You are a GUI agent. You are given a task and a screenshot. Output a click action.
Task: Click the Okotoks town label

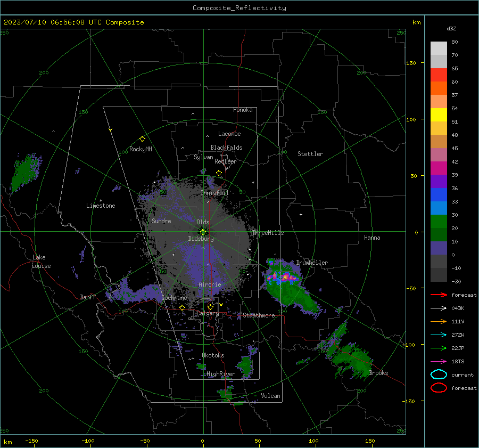[x=213, y=355]
